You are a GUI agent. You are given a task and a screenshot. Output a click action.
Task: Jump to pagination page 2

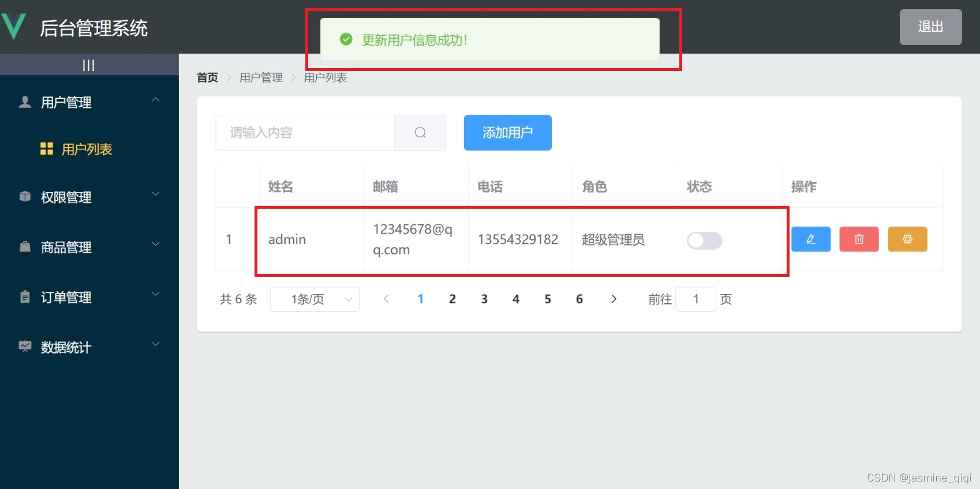[x=452, y=299]
